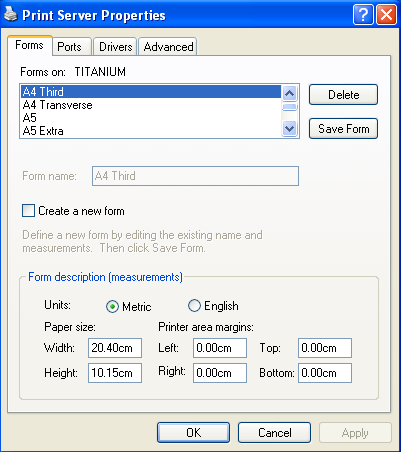Click the forms list scroll up arrow
Image resolution: width=401 pixels, height=452 pixels.
click(x=289, y=93)
